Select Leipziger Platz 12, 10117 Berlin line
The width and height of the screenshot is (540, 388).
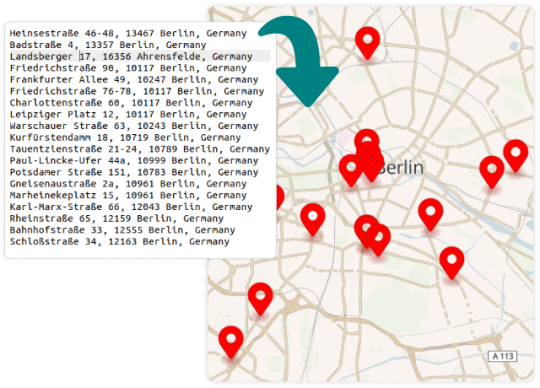[x=128, y=114]
